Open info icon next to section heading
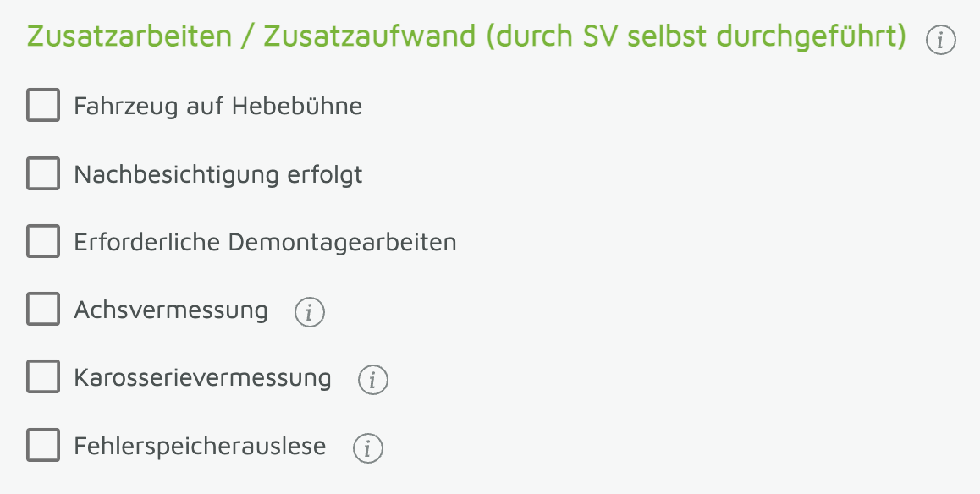The width and height of the screenshot is (980, 494). coord(940,40)
